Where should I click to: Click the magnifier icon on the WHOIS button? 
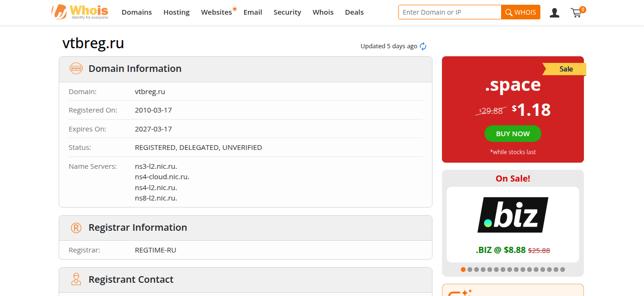[509, 13]
